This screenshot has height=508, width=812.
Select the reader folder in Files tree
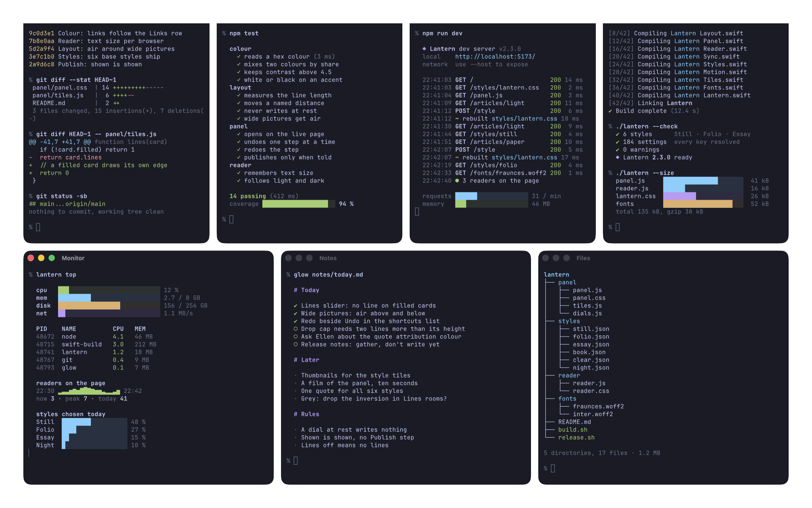tap(569, 375)
